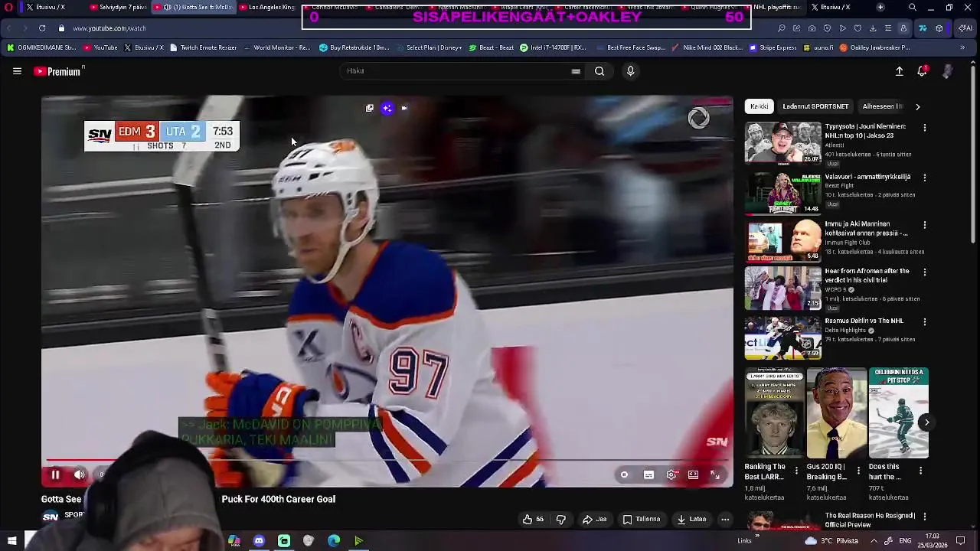The height and width of the screenshot is (551, 980).
Task: Open options for the Rasmus Dahlin video
Action: pos(925,321)
